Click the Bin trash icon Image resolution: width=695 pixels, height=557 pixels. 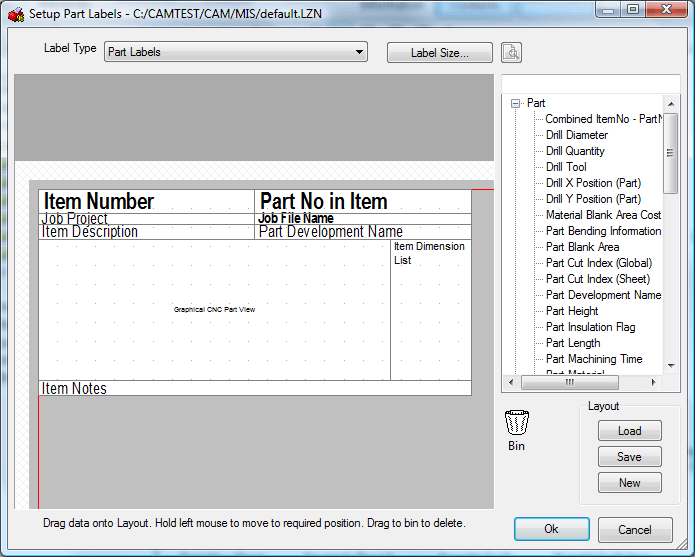(517, 422)
